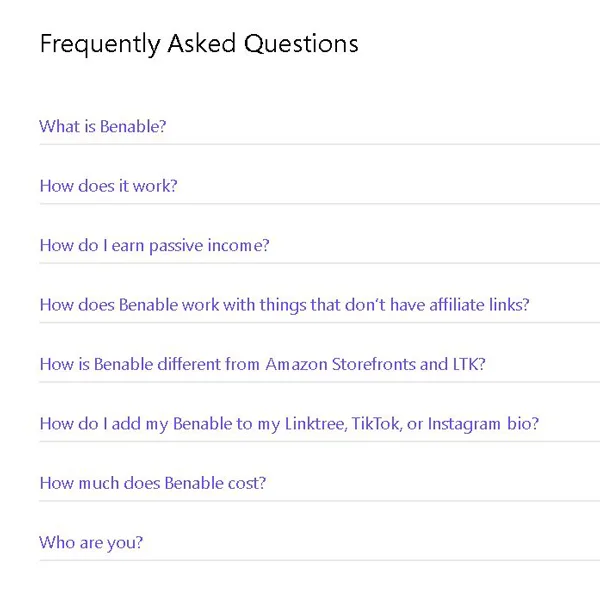The width and height of the screenshot is (600, 603).
Task: Click the word 'work?' in second question
Action: [155, 186]
